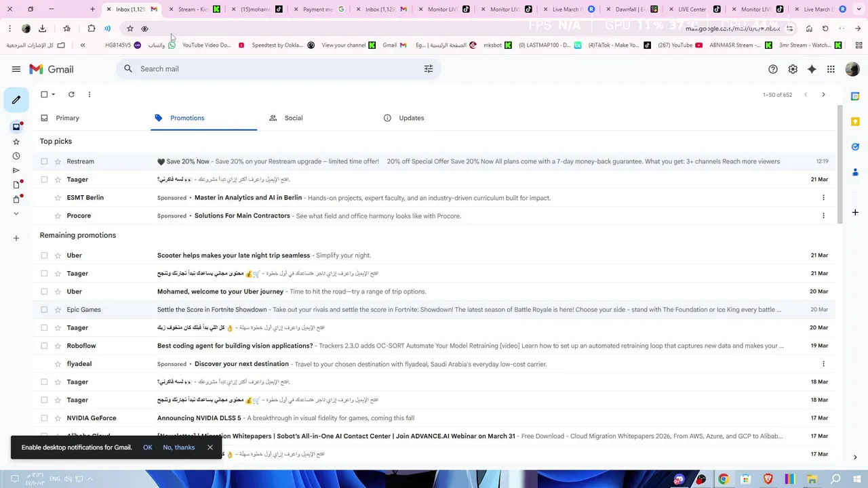
Task: Open Drafts page icon in sidebar
Action: (x=16, y=184)
